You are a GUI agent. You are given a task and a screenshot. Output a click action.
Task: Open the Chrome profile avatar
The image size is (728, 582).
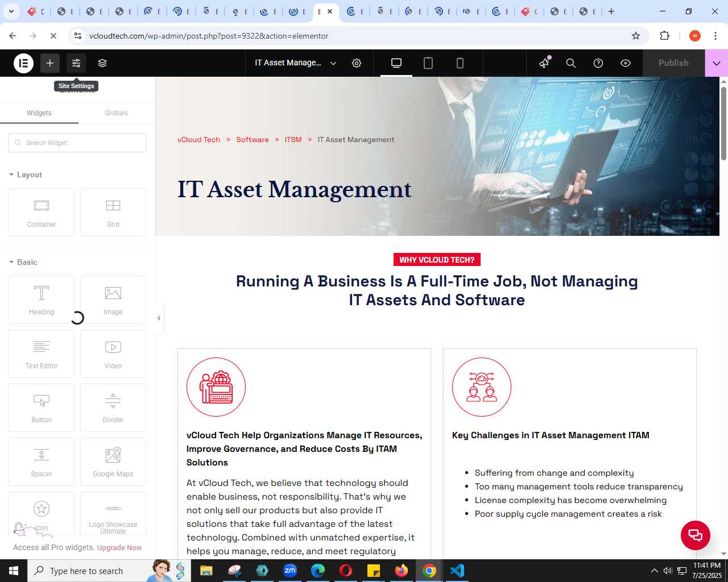pyautogui.click(x=694, y=36)
